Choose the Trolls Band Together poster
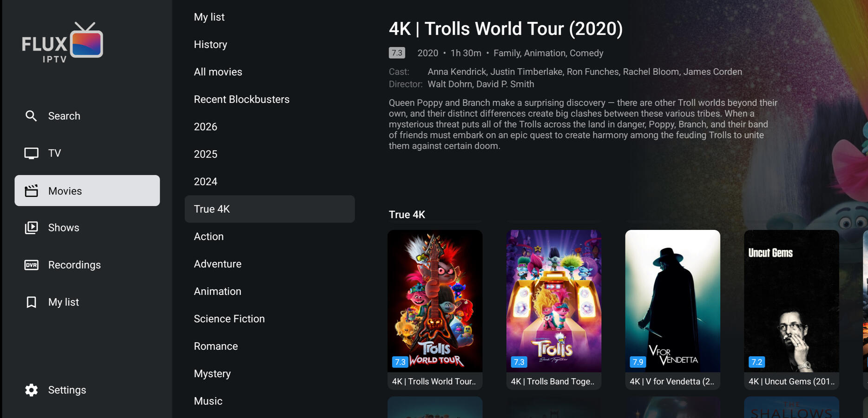The width and height of the screenshot is (868, 418). tap(553, 301)
